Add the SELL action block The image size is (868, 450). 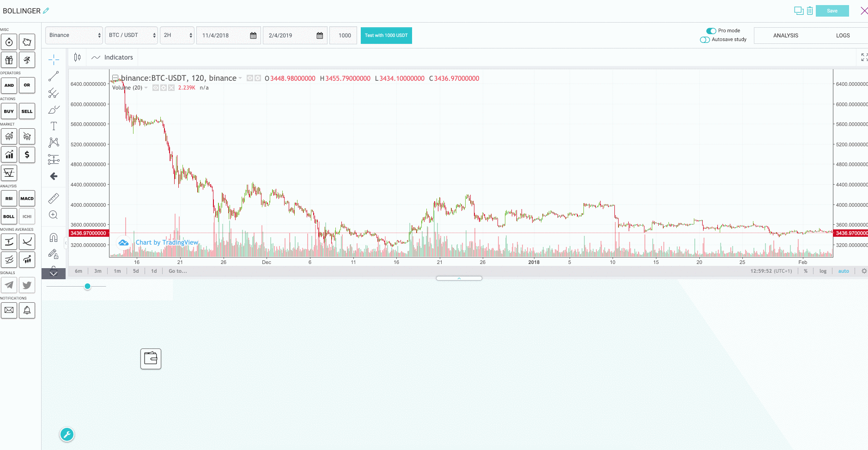tap(27, 111)
